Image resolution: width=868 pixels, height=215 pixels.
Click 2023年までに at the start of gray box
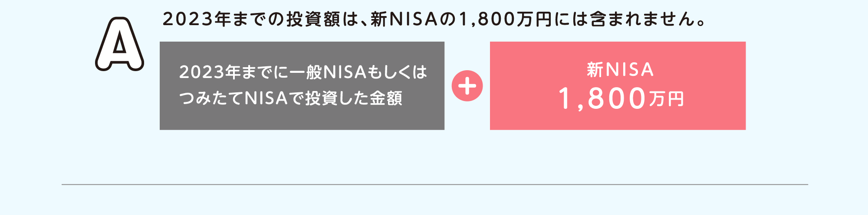coord(233,72)
